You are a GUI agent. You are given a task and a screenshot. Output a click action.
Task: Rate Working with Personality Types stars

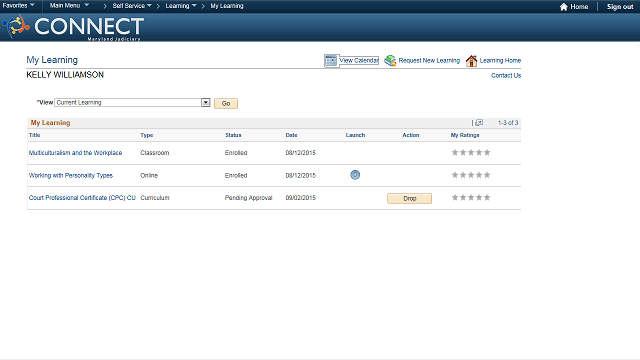pos(471,175)
